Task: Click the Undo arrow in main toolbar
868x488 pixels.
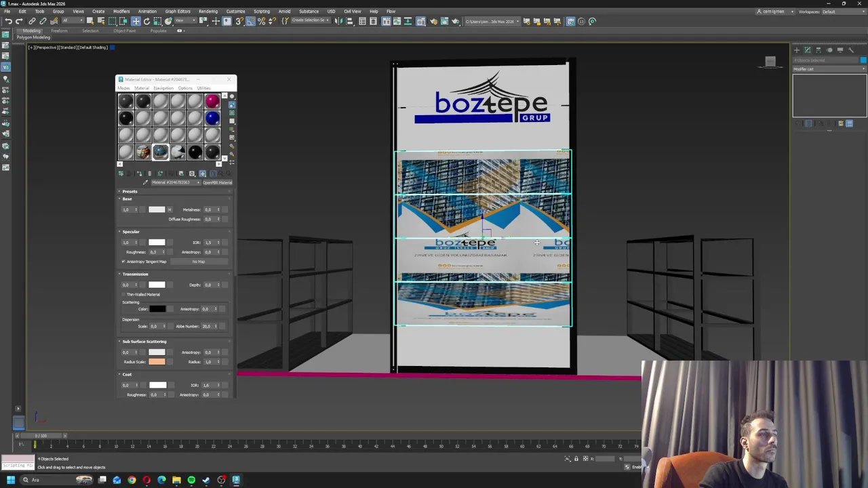Action: click(x=8, y=21)
